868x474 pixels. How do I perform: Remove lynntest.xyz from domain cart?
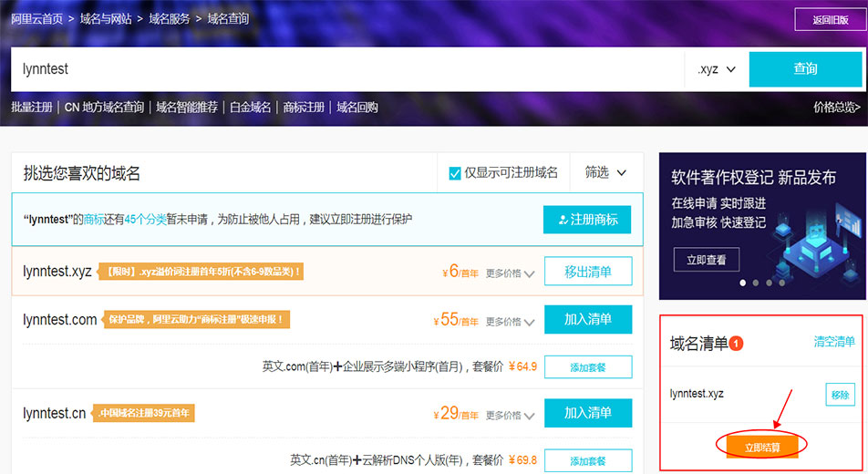[840, 395]
